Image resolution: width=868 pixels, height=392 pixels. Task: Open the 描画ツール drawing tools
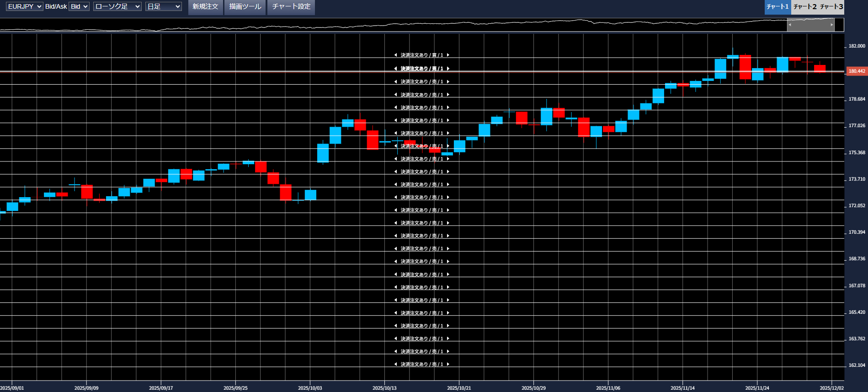pos(245,7)
